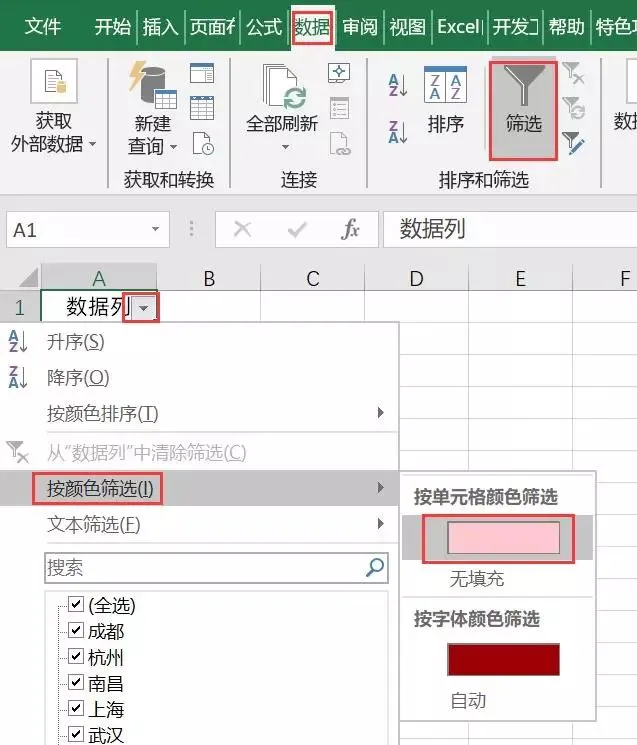
Task: Uncheck the 成都 checkbox
Action: coord(76,630)
